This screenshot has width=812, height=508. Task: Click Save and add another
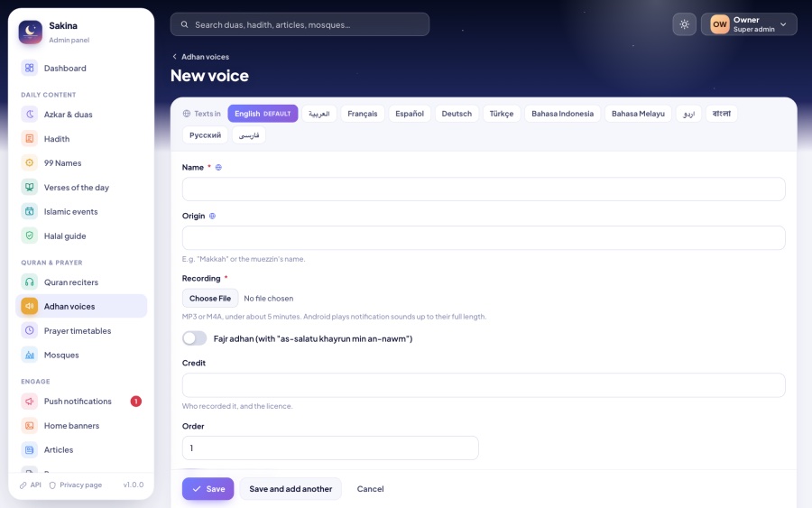pyautogui.click(x=291, y=488)
